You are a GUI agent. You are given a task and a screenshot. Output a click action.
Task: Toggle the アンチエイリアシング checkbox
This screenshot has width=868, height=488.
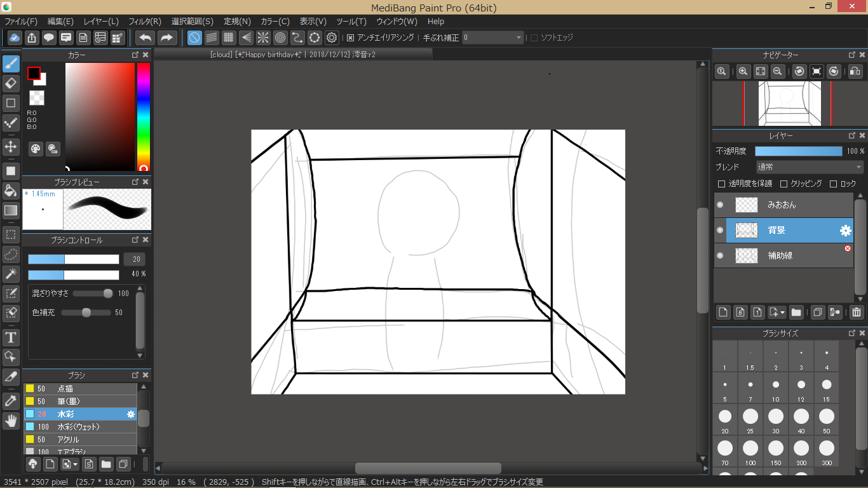[x=350, y=37]
